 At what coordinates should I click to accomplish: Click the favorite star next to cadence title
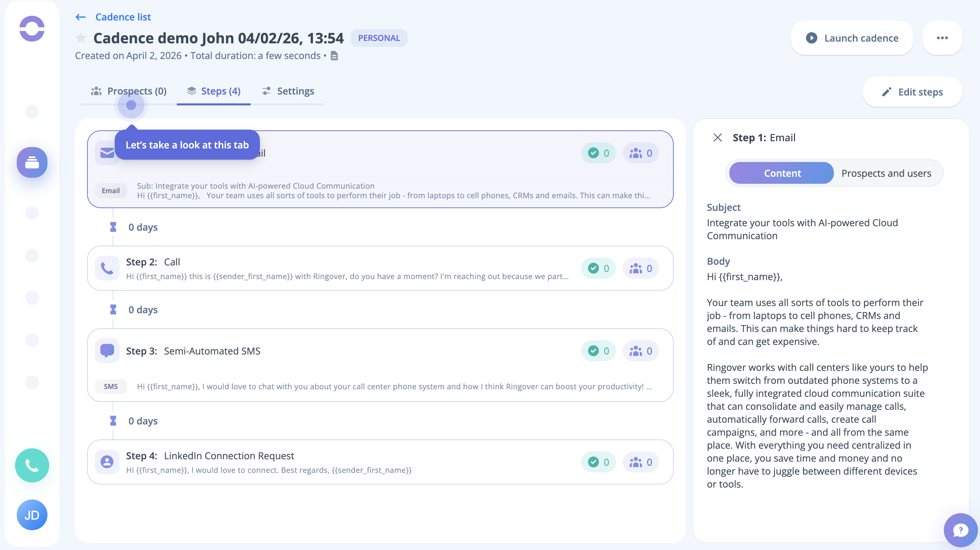81,38
